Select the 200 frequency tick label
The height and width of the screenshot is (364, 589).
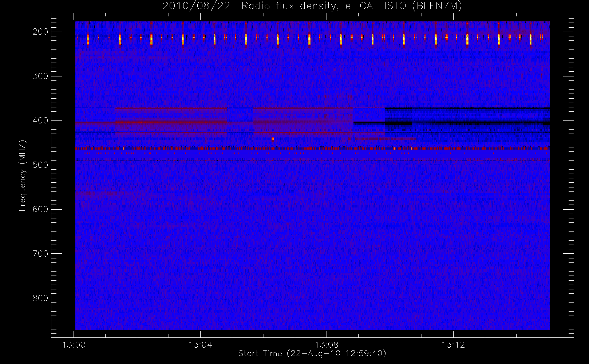tap(40, 32)
